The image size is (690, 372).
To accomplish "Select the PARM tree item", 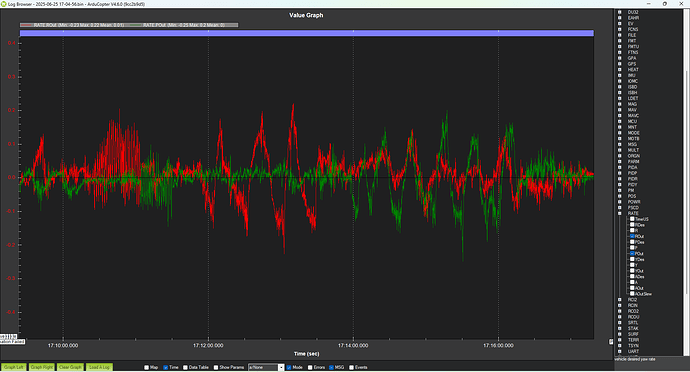I will tap(634, 162).
